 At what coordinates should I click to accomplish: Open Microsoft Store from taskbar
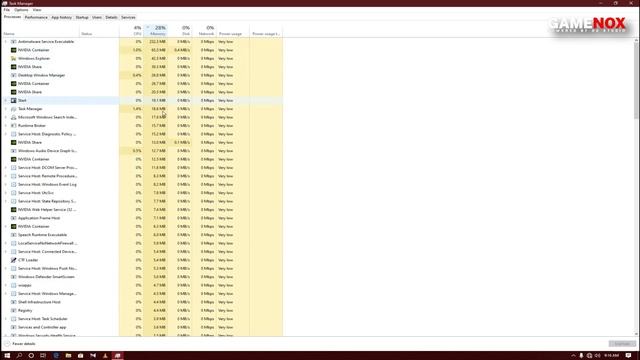[x=80, y=356]
